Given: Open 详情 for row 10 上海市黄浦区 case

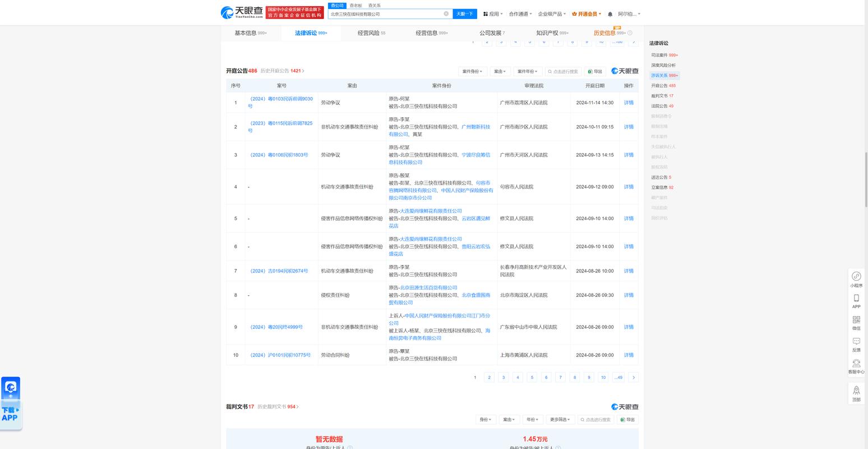Looking at the screenshot, I should (x=629, y=355).
